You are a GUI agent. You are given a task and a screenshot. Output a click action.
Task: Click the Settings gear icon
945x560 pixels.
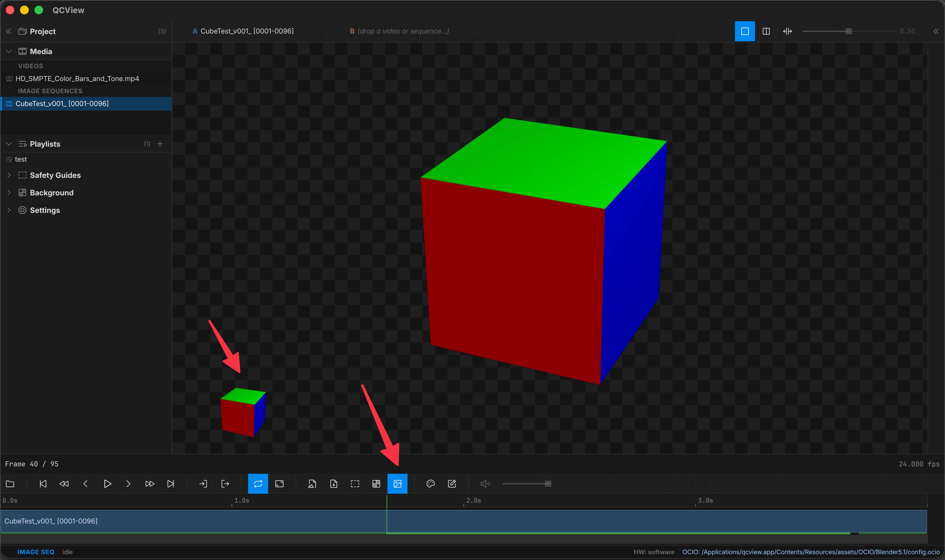[22, 210]
